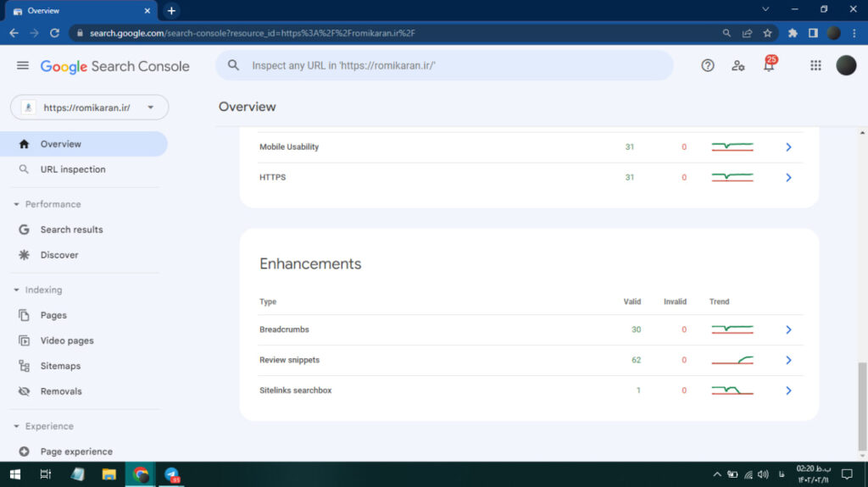Open the Google account avatar
This screenshot has height=487, width=868.
click(x=846, y=66)
